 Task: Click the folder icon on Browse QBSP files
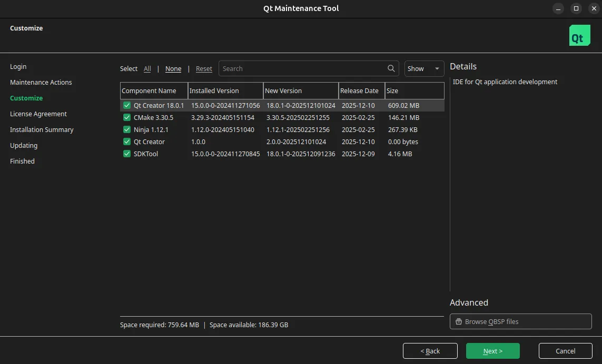click(x=459, y=321)
